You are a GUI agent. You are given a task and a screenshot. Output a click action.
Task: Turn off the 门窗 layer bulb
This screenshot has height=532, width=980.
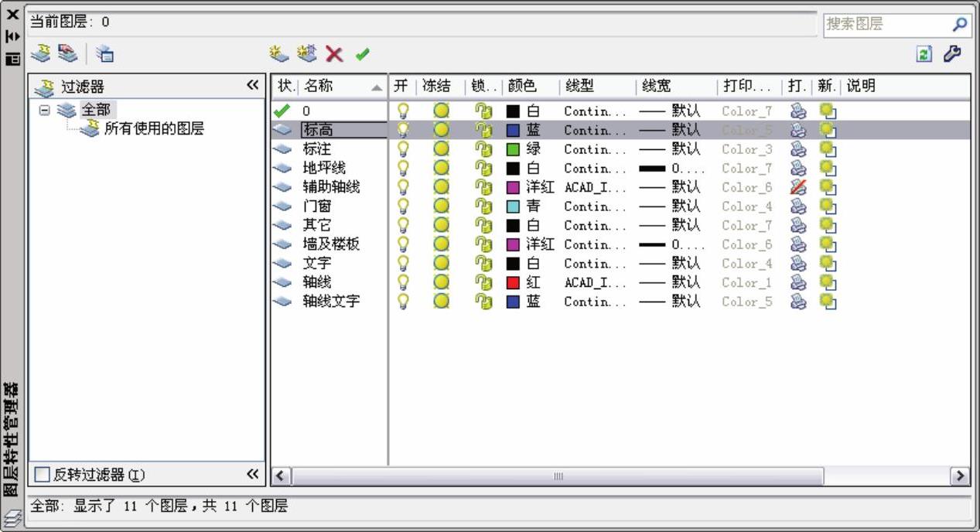(403, 206)
